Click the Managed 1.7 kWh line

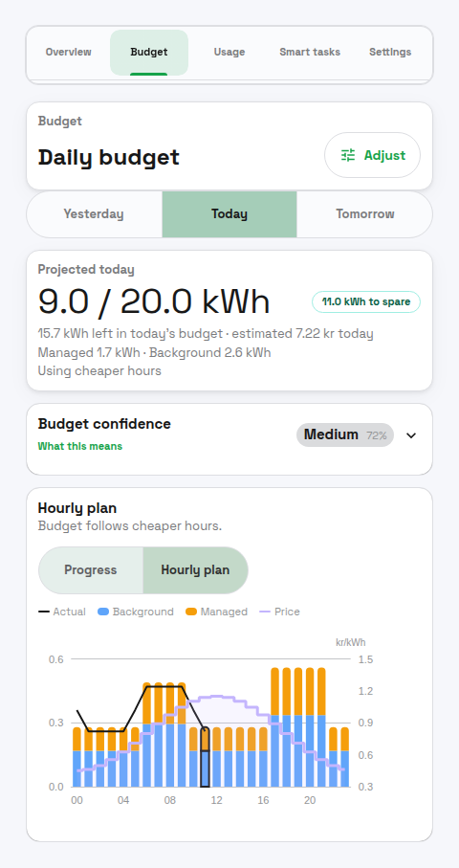154,352
